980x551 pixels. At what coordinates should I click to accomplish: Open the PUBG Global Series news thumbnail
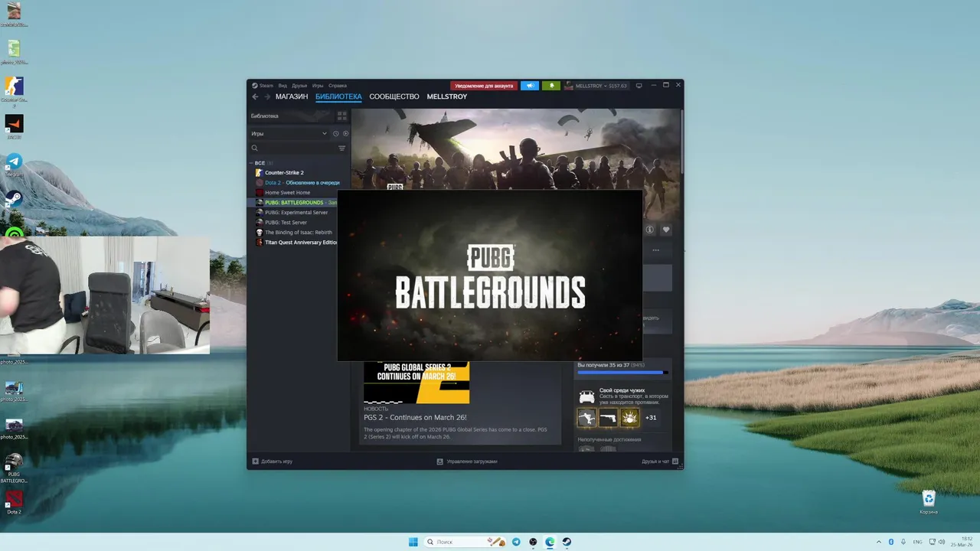coord(416,382)
